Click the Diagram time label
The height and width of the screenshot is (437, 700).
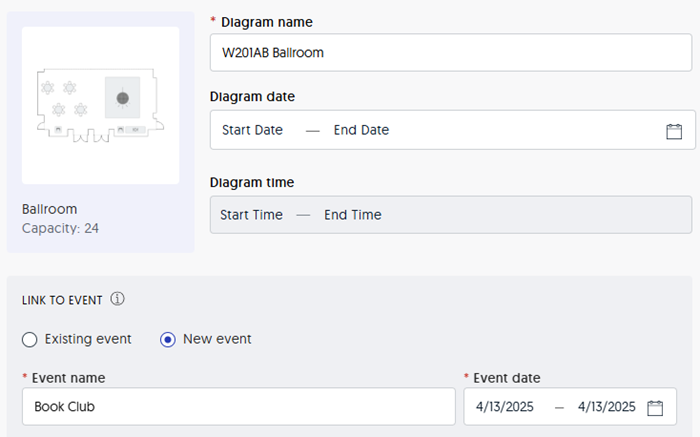[x=252, y=182]
